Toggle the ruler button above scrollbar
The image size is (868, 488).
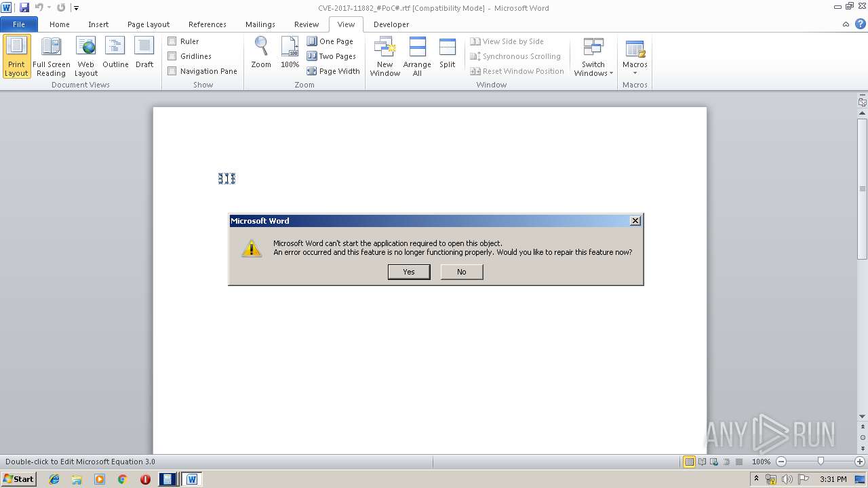(863, 102)
